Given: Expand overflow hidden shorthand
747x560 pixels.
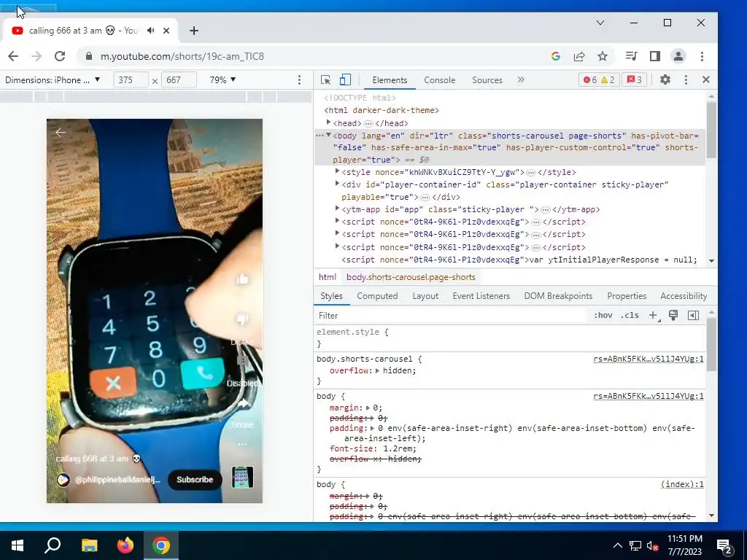Looking at the screenshot, I should tap(377, 370).
